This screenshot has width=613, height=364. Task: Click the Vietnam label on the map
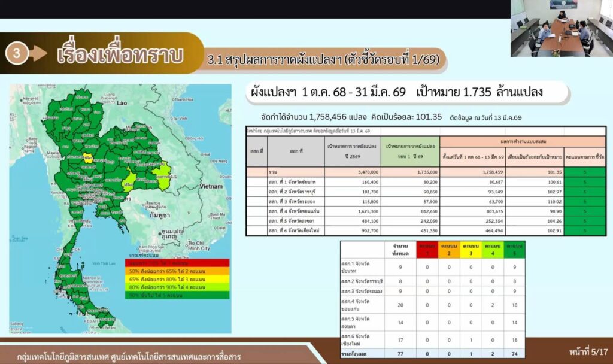211,186
